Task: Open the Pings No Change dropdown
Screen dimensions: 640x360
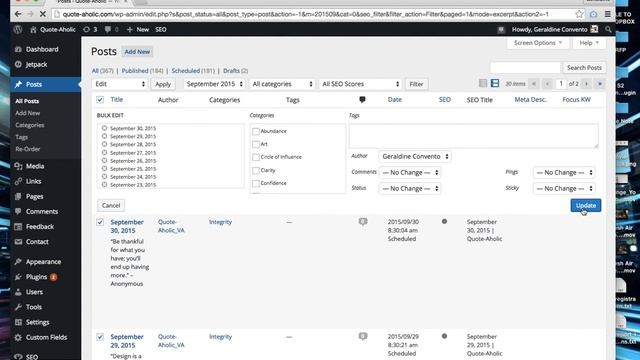Action: point(564,172)
